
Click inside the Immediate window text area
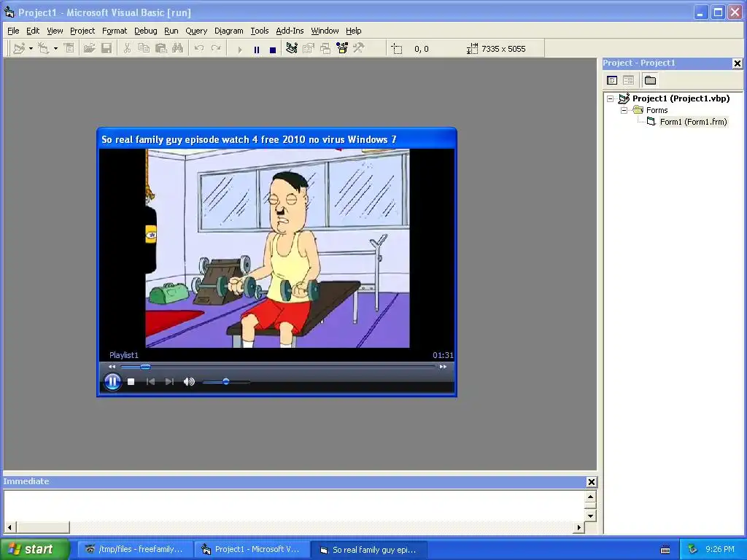click(x=294, y=506)
